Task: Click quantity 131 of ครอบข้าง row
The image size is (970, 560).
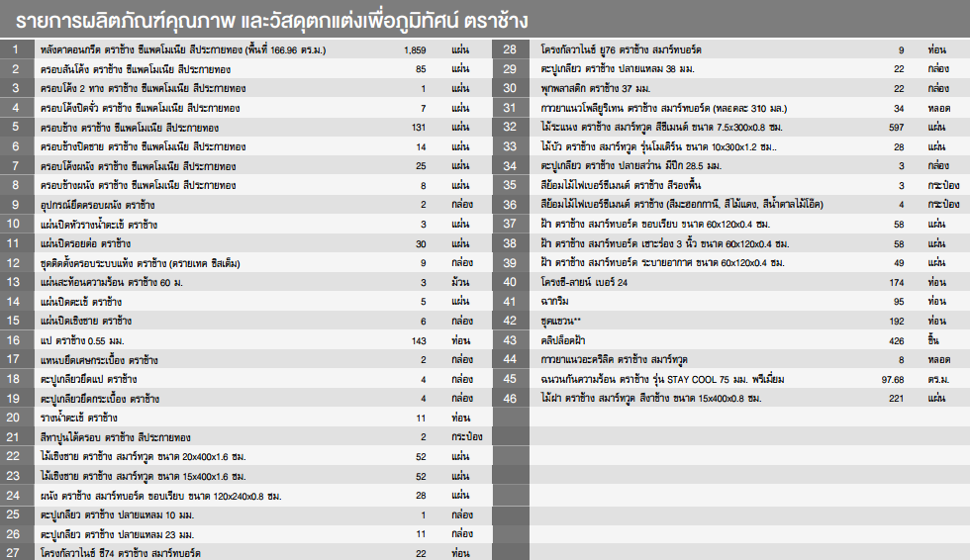Action: coord(418,128)
